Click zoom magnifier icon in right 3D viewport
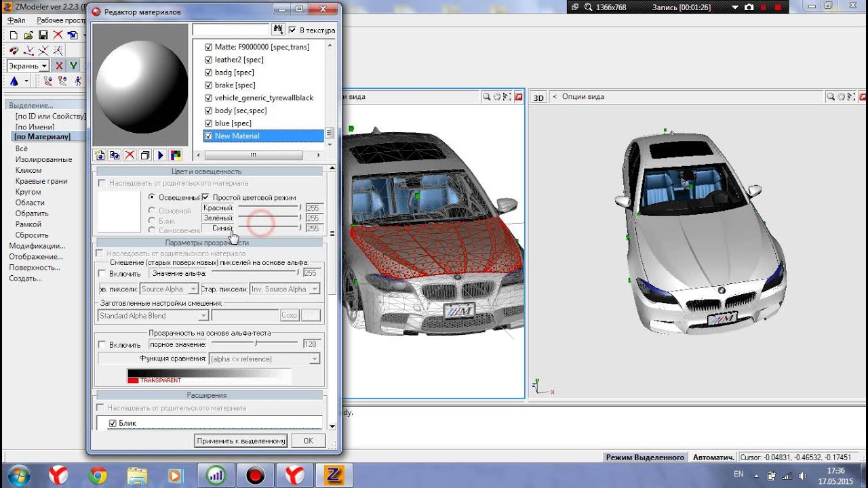The width and height of the screenshot is (868, 488). 831,97
